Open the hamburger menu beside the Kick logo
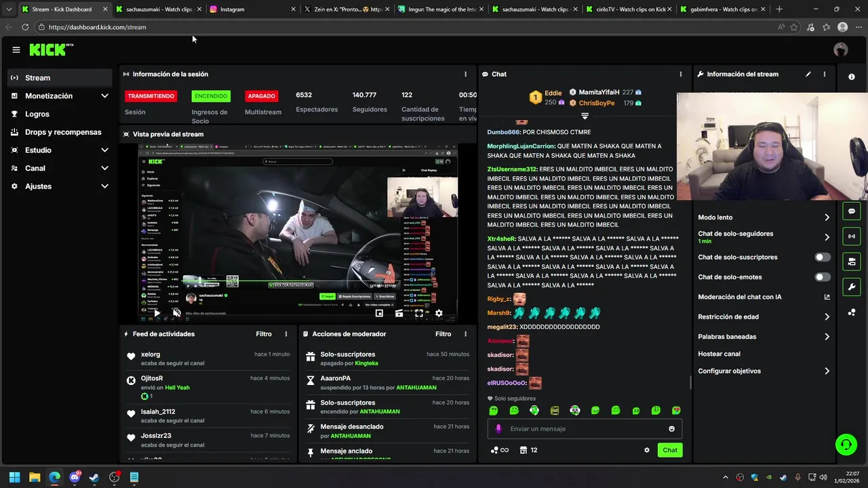 [x=16, y=49]
